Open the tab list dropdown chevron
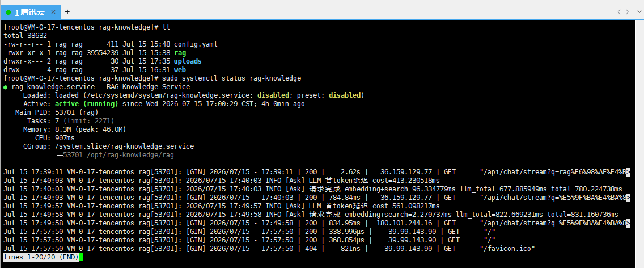Screen dimensions: 644x268 tap(638, 12)
